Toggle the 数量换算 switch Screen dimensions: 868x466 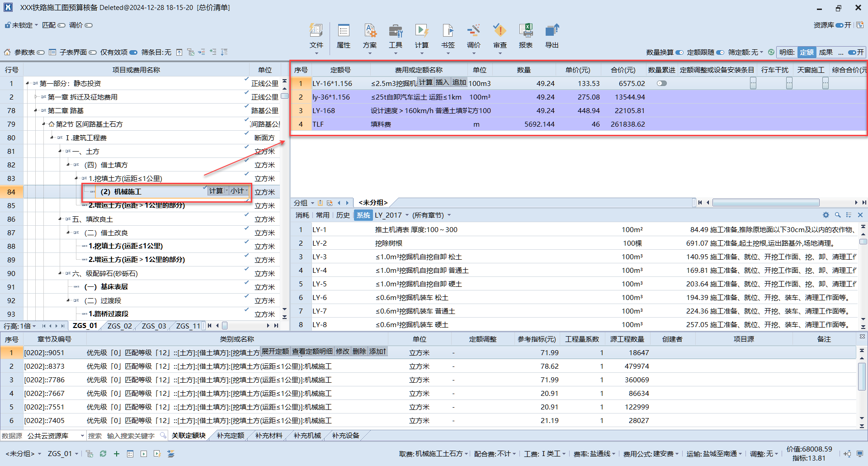[x=679, y=52]
